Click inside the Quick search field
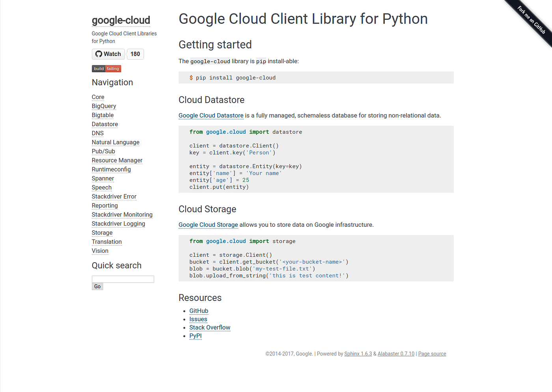Screen dimensions: 552x392 [x=123, y=279]
